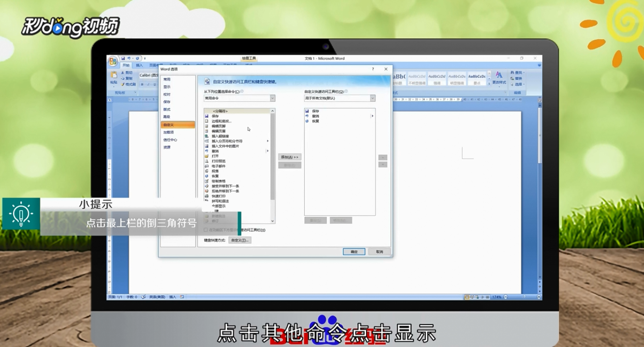Click the Office button in the top-left corner
Image resolution: width=644 pixels, height=347 pixels.
tap(113, 60)
